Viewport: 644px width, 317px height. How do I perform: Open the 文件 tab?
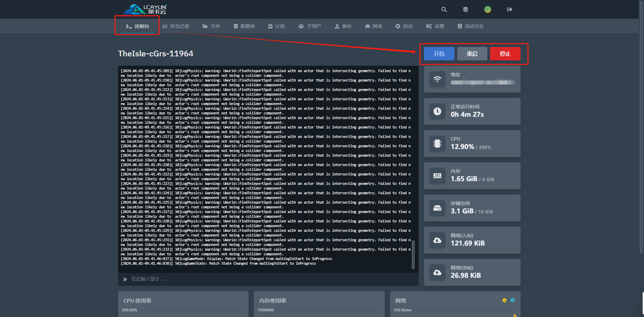click(211, 26)
